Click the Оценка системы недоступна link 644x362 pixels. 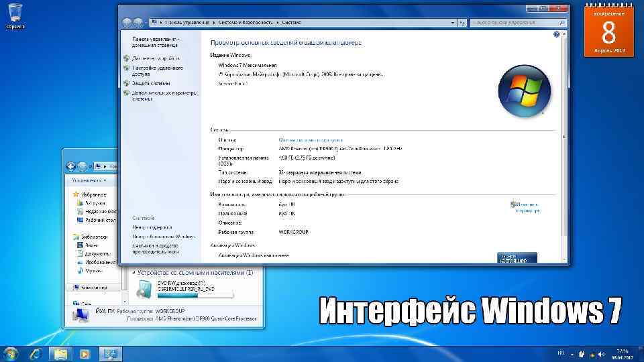click(x=311, y=140)
